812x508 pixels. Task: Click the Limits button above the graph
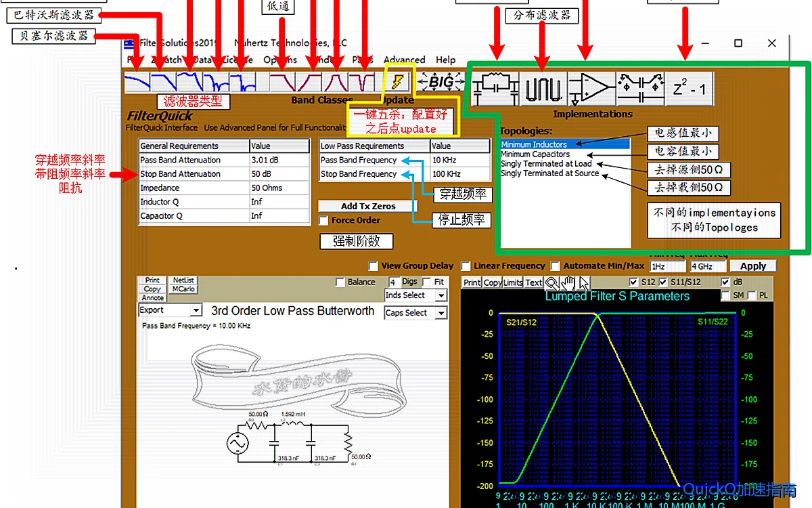tap(513, 282)
